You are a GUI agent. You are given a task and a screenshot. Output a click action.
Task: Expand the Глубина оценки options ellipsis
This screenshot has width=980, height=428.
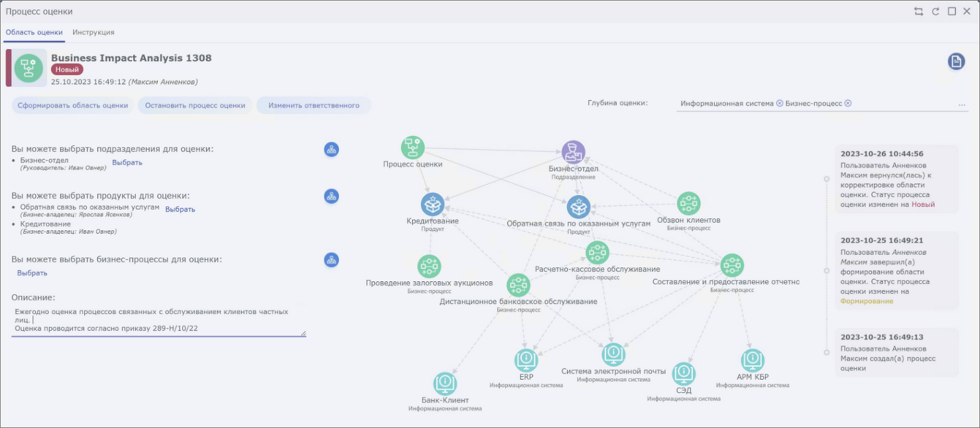(961, 104)
